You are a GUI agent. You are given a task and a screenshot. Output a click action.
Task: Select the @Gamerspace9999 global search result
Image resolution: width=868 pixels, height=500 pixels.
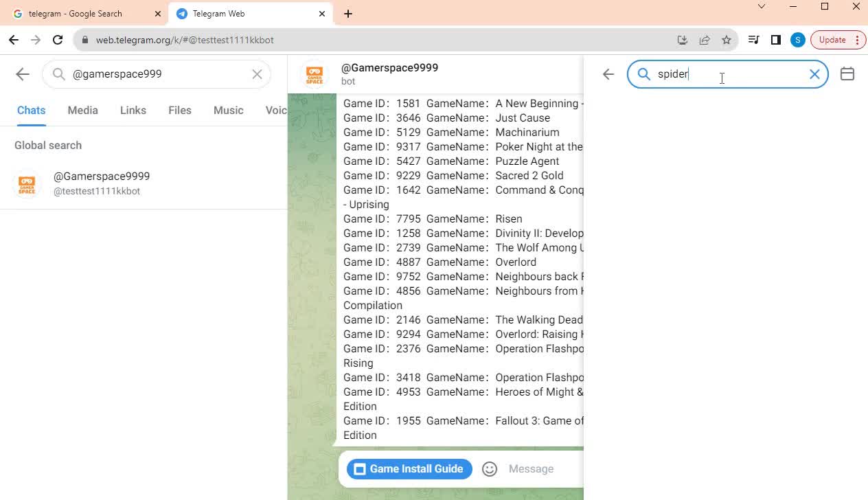[102, 183]
